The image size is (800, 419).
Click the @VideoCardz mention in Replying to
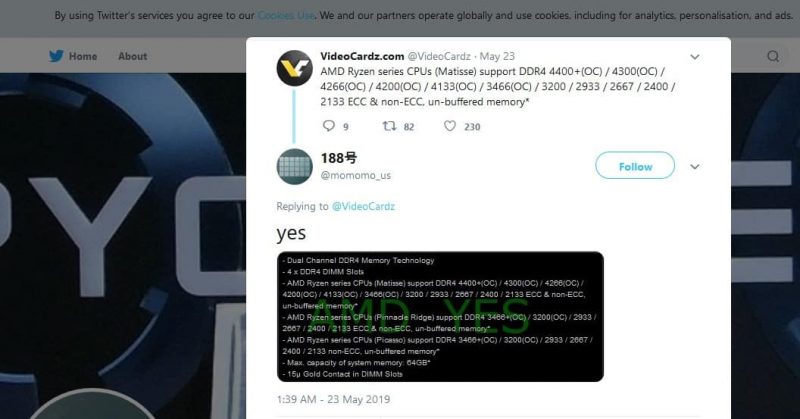(363, 206)
